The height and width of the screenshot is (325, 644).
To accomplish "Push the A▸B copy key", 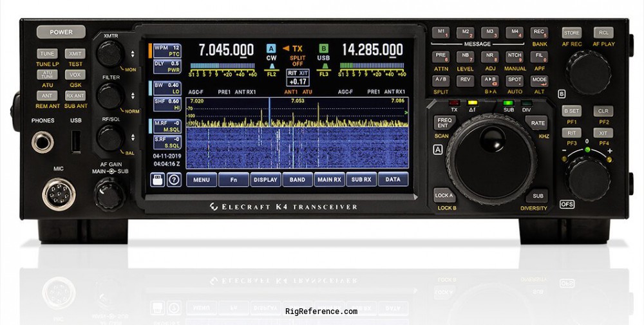I will point(490,80).
